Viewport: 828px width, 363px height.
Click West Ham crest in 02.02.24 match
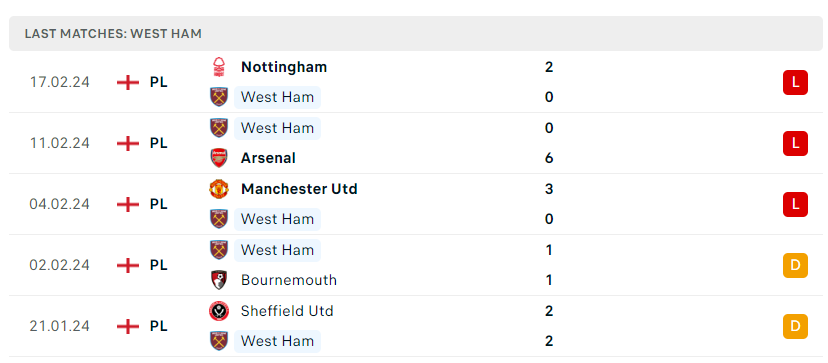[x=219, y=249]
